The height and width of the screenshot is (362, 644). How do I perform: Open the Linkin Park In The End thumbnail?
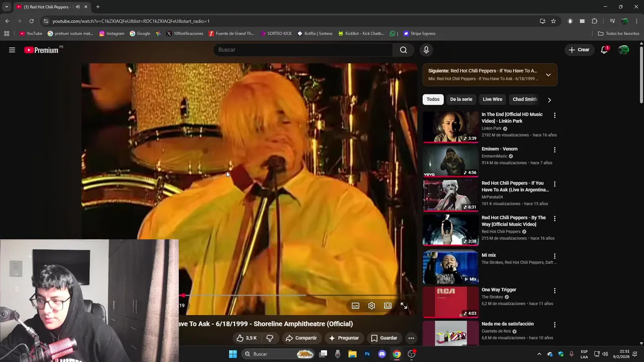451,127
